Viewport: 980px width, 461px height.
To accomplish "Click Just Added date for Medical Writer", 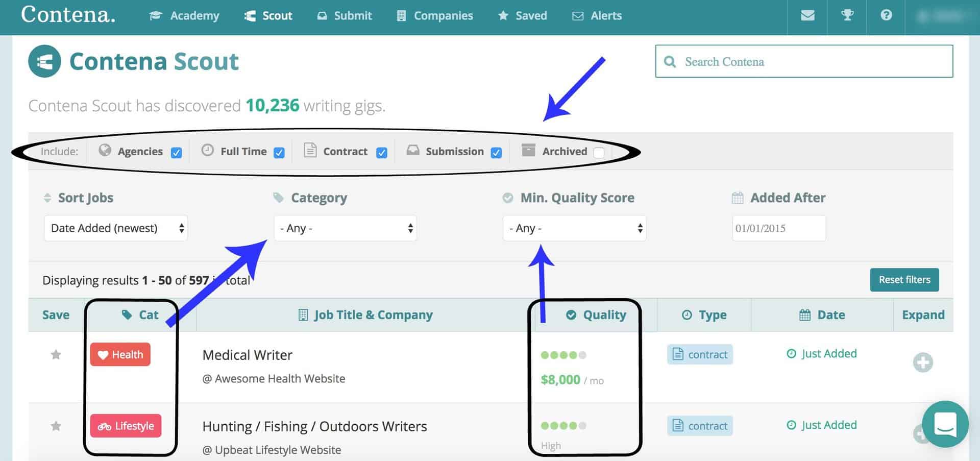I will [x=822, y=354].
